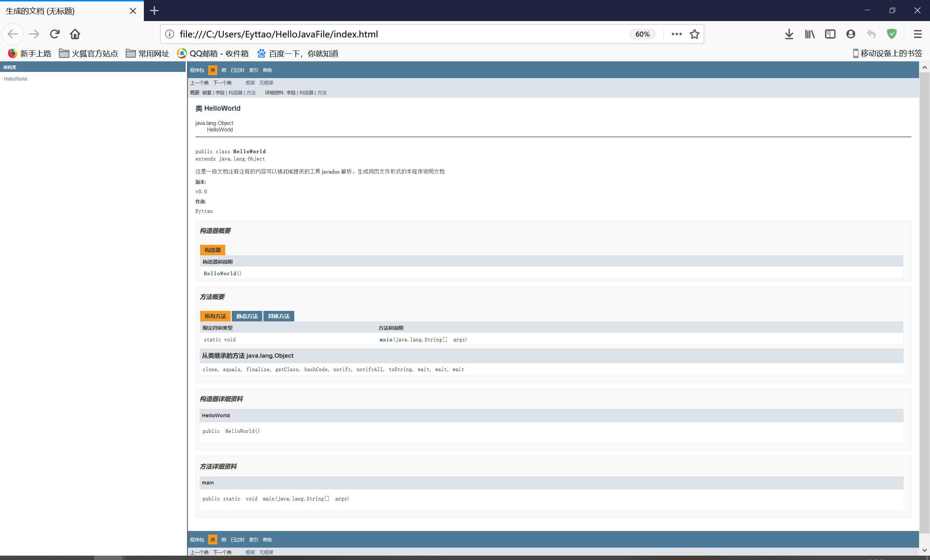The image size is (930, 560).
Task: Bookmark this page with the star icon
Action: 694,34
